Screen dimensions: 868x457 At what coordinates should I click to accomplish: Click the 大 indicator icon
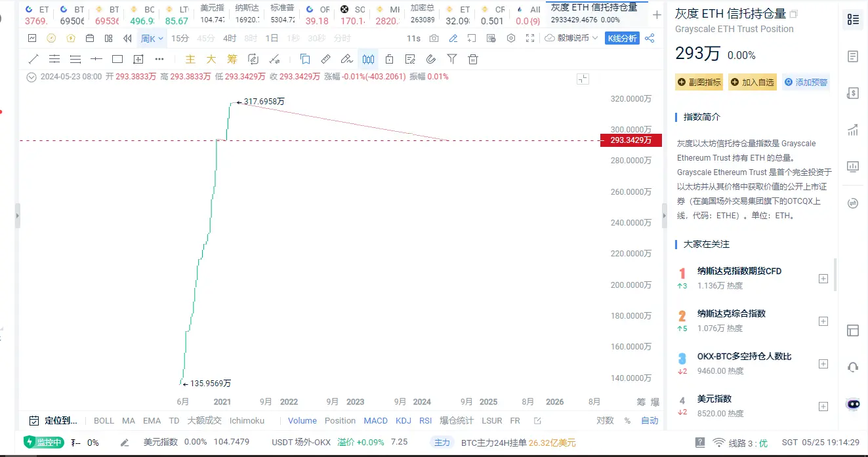[211, 59]
